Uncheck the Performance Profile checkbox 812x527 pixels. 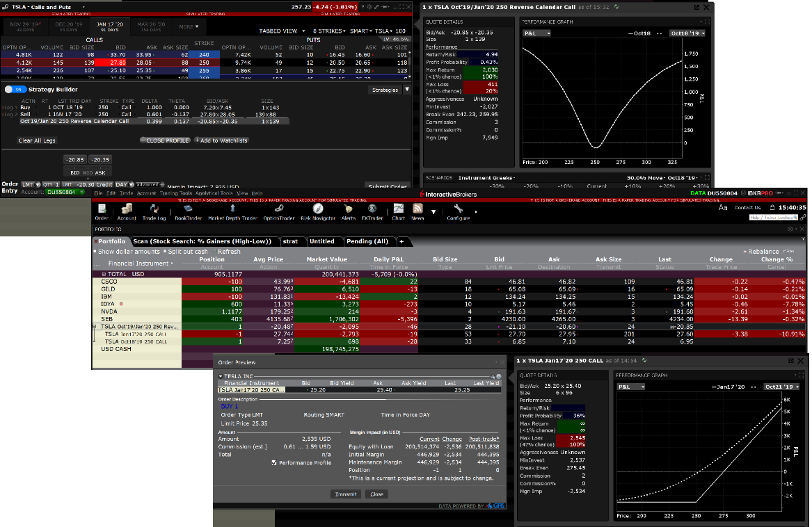[x=274, y=463]
